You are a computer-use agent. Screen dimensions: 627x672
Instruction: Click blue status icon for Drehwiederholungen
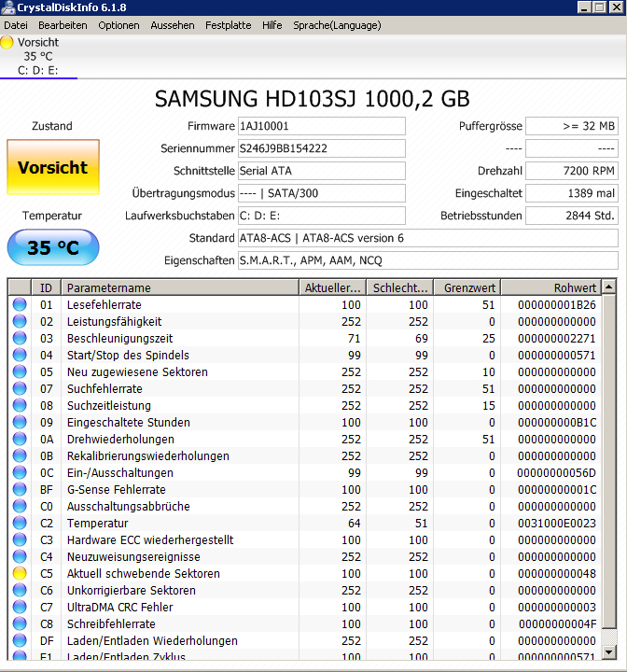(20, 439)
